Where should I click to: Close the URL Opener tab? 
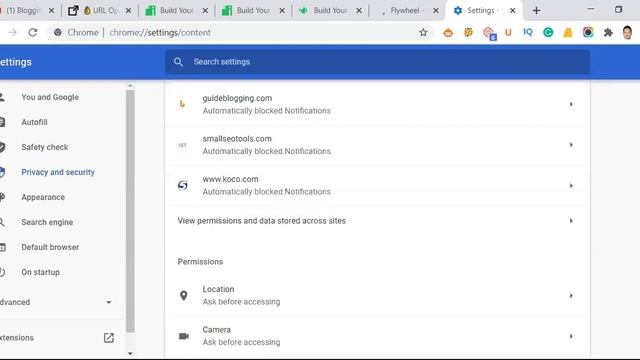pos(128,11)
